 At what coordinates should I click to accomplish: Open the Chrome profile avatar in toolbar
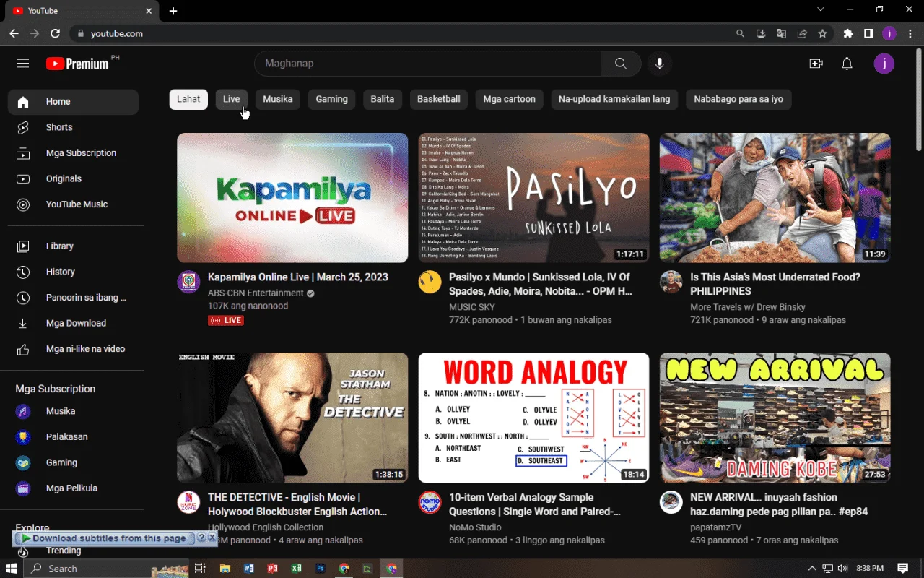(889, 33)
